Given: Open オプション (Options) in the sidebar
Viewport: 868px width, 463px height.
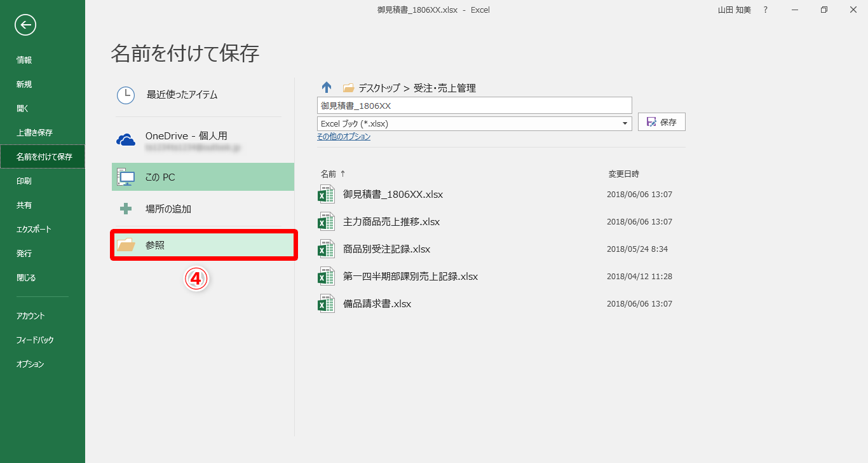Looking at the screenshot, I should tap(30, 364).
